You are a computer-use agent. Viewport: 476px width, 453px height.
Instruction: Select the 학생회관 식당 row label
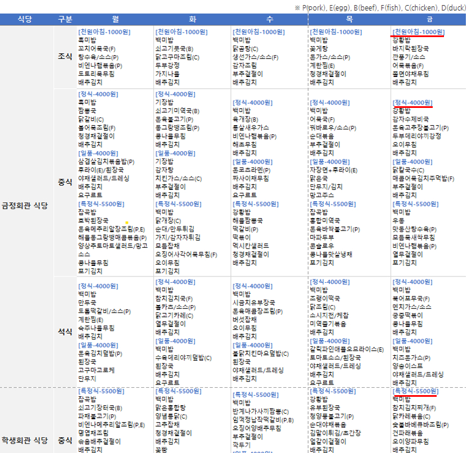(25, 440)
